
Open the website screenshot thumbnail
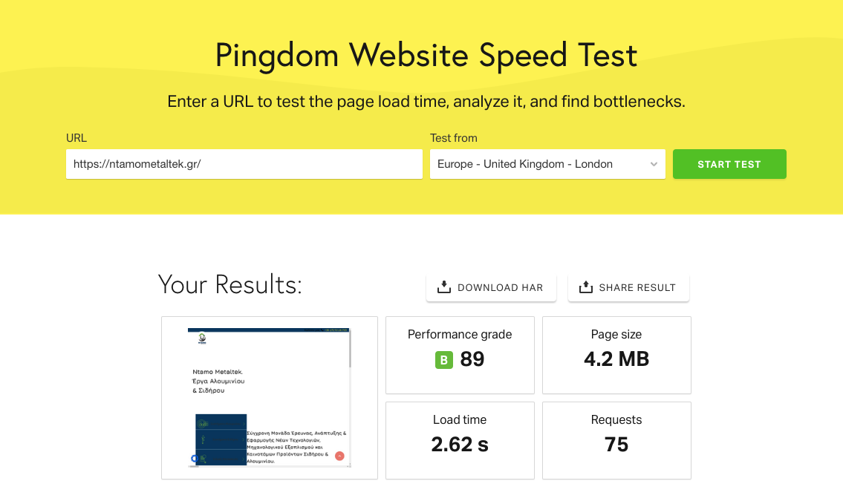click(x=270, y=398)
